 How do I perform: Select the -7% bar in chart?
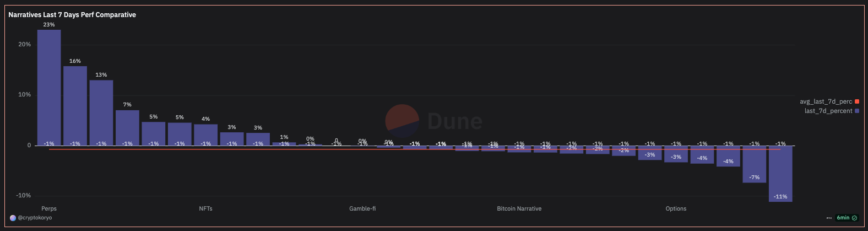click(755, 164)
